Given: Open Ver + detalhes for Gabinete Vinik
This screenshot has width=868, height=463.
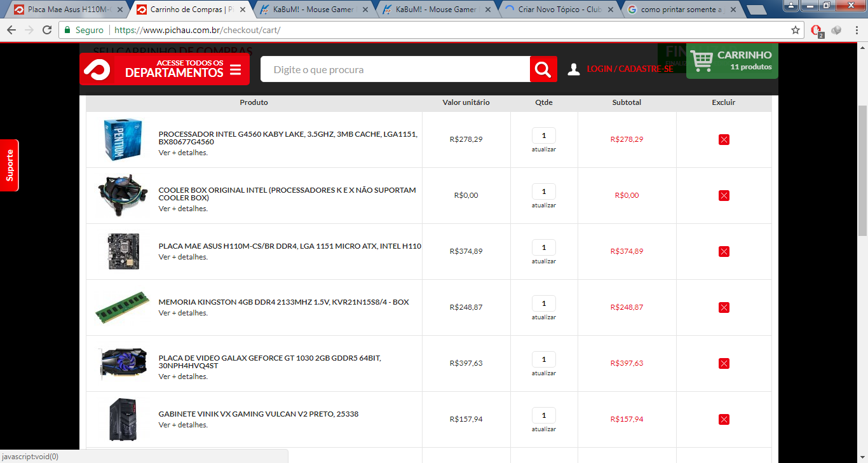Looking at the screenshot, I should click(x=183, y=425).
